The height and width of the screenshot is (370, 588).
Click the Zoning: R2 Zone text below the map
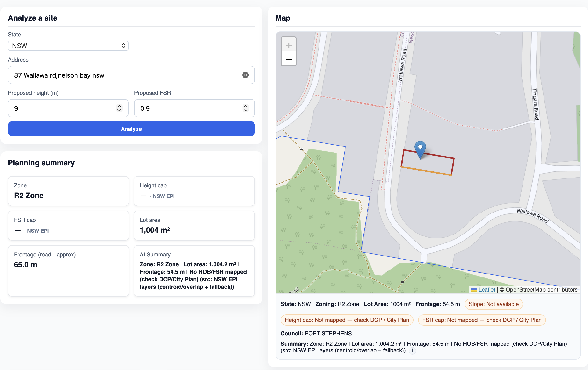337,304
